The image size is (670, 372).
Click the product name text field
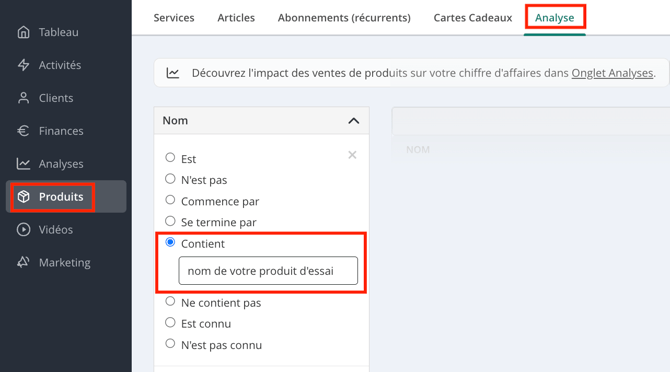pyautogui.click(x=268, y=270)
